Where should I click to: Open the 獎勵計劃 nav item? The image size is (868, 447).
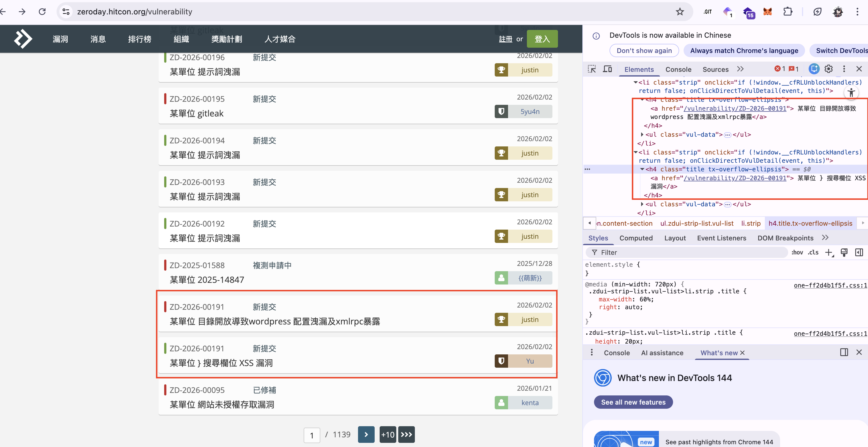coord(227,39)
